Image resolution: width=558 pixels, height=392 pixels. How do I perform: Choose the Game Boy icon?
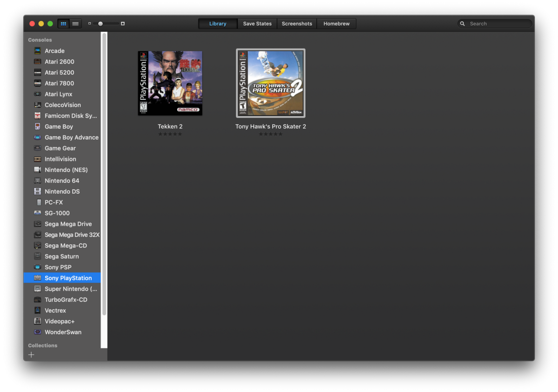click(x=38, y=126)
